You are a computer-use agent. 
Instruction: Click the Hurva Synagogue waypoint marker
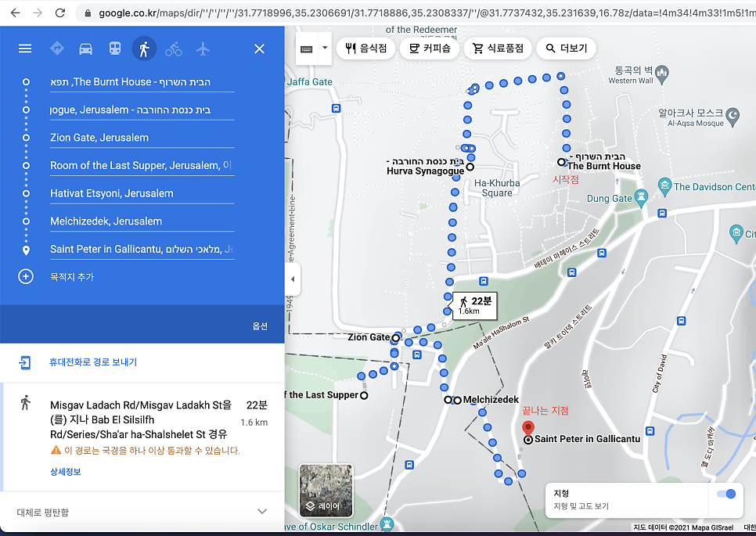[470, 167]
